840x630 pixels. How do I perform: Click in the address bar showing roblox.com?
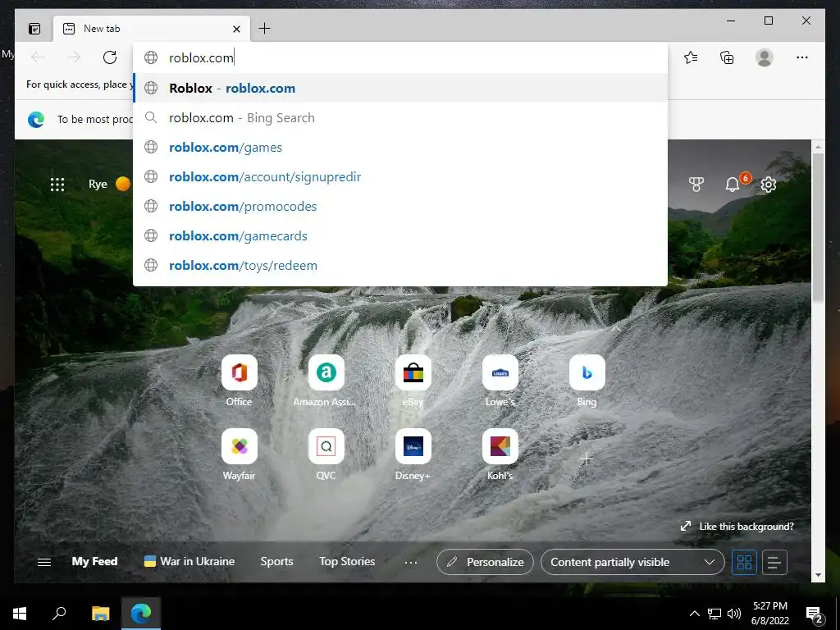[400, 58]
